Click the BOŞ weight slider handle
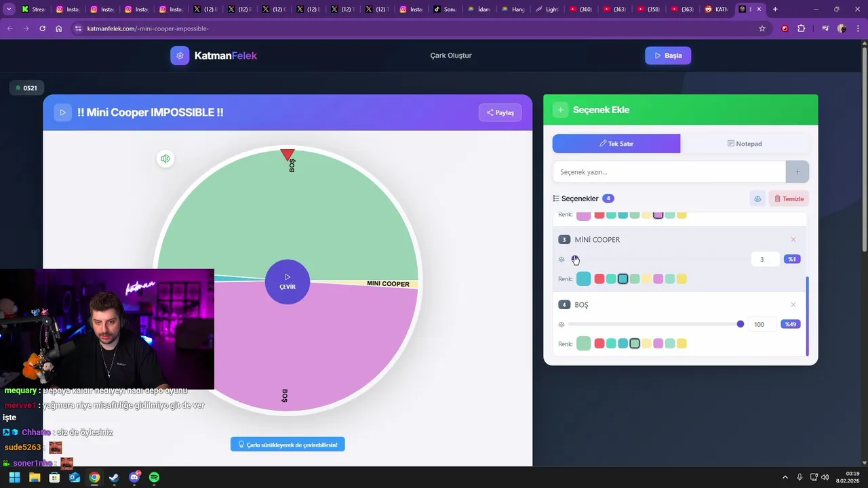This screenshot has height=488, width=868. pos(741,325)
